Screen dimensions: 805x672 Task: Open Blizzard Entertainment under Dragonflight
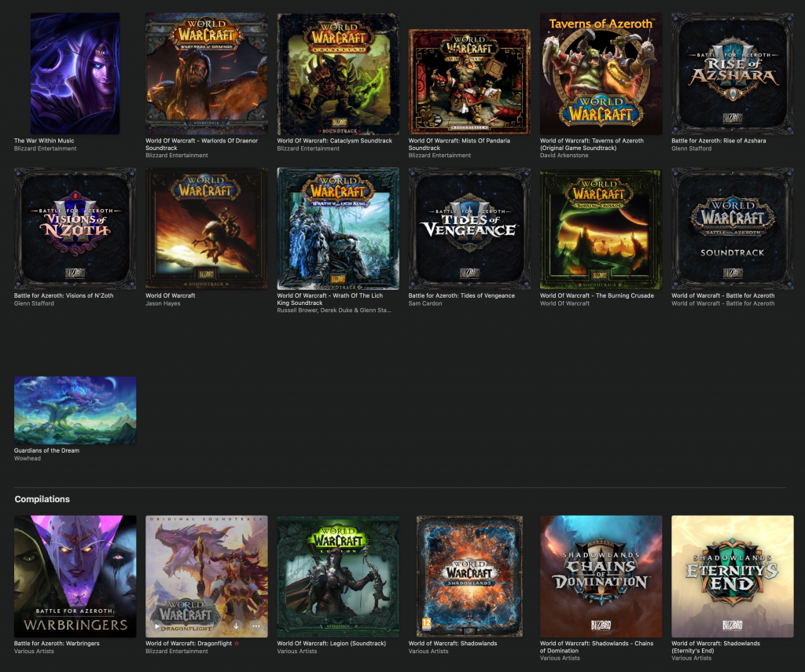[177, 651]
